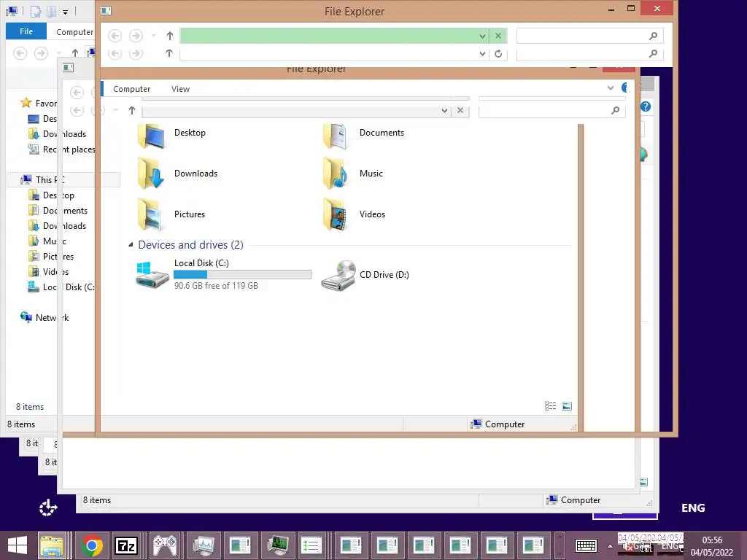This screenshot has height=560, width=747.
Task: Open the Start menu
Action: click(18, 545)
